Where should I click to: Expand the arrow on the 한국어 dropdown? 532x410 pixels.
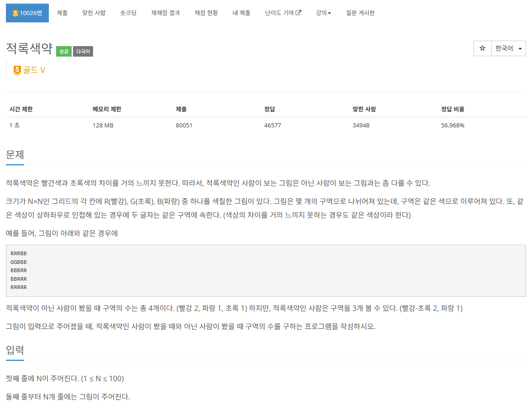pos(519,48)
